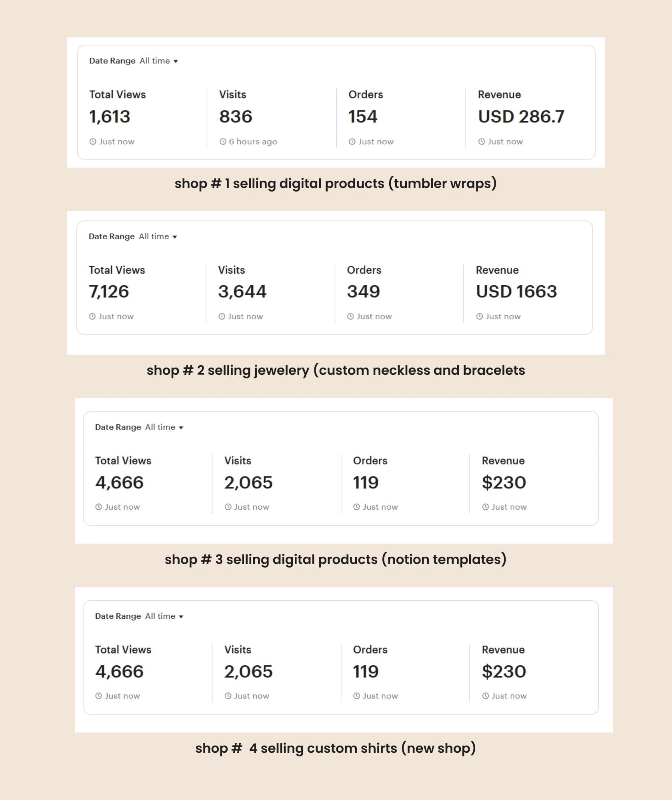Viewport: 672px width, 800px height.
Task: Open Date Range dropdown in tumbler wraps shop
Action: (x=158, y=61)
